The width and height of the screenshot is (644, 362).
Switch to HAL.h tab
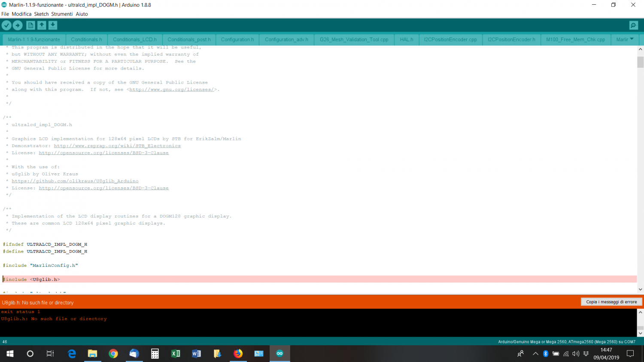click(407, 39)
